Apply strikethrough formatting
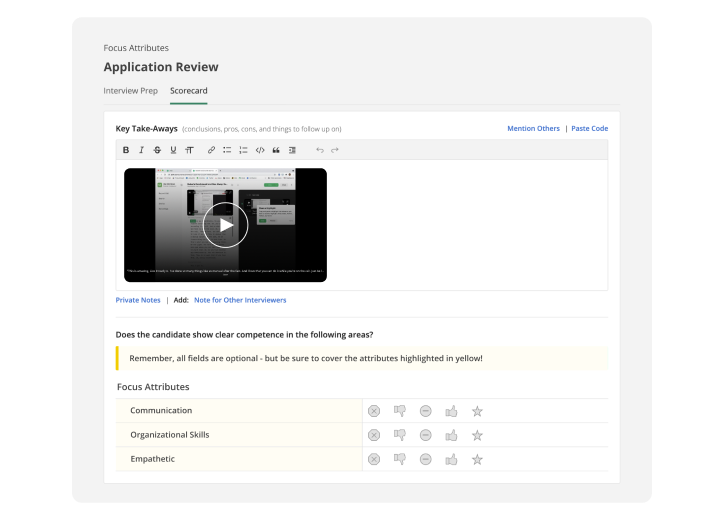Viewport: 724px width, 520px height. 157,150
